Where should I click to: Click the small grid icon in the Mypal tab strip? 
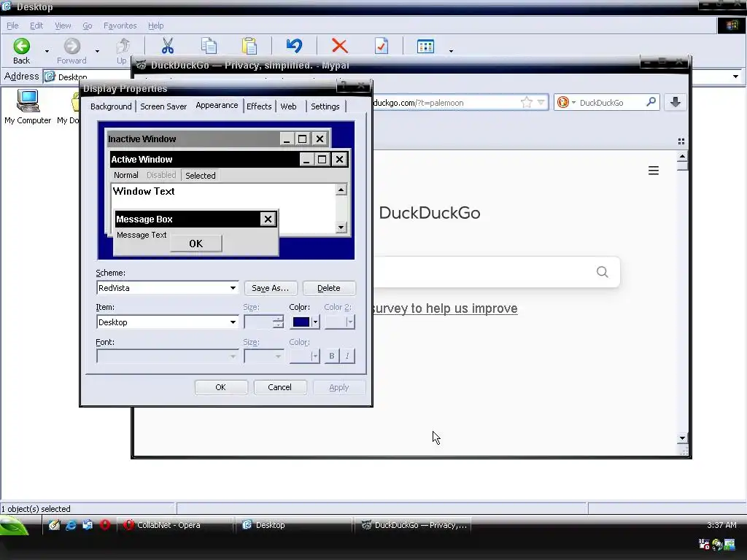pyautogui.click(x=681, y=141)
